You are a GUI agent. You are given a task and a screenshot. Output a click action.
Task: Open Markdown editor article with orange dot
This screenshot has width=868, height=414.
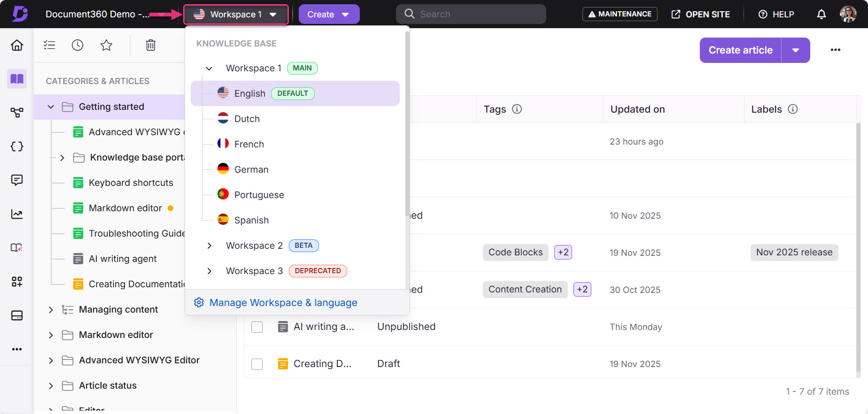pos(125,208)
